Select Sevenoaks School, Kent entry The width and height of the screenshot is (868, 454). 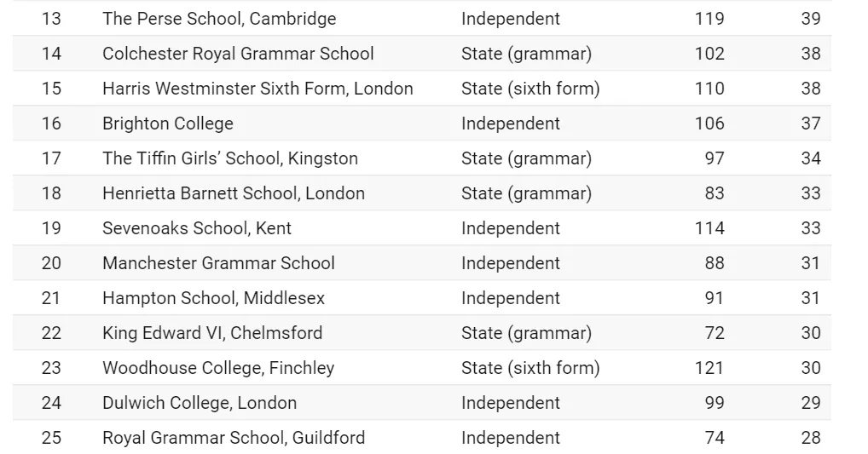click(196, 227)
